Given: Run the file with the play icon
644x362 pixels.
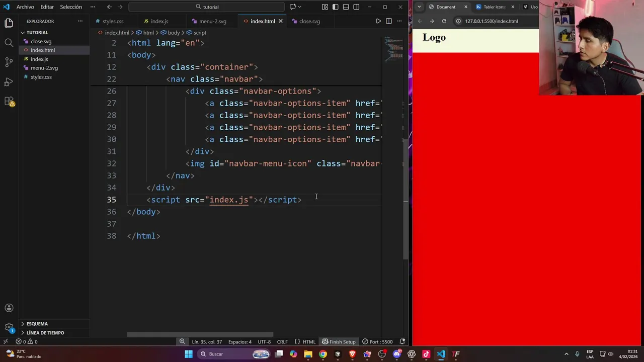Looking at the screenshot, I should (x=378, y=21).
